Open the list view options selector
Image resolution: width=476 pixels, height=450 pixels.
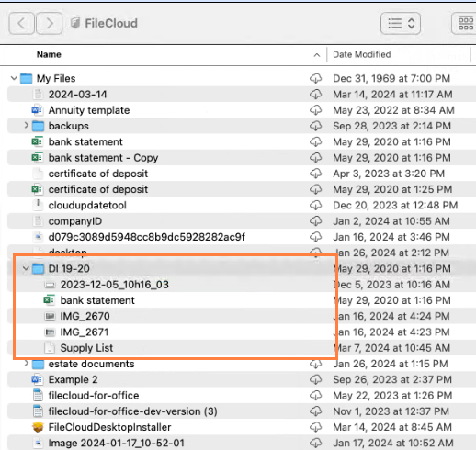(x=401, y=23)
